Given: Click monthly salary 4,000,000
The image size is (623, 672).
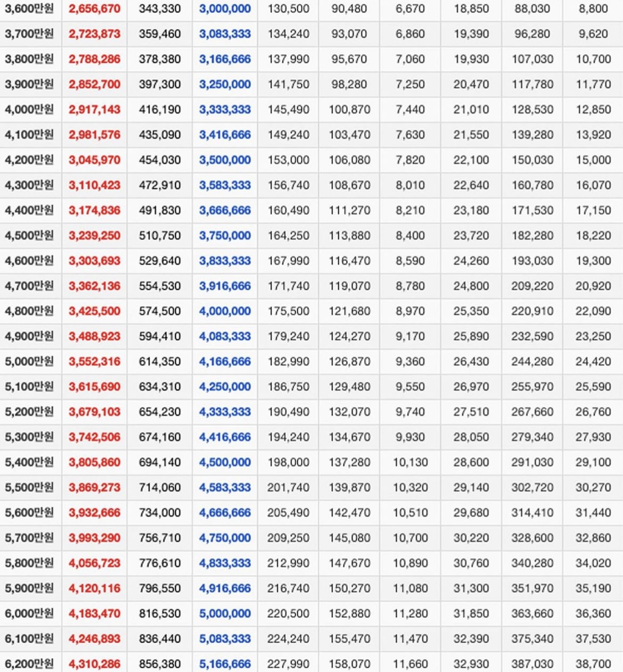Looking at the screenshot, I should [x=225, y=311].
